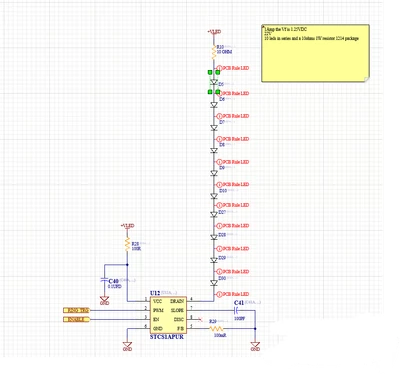
Task: Click the D5 designator label
Action: click(221, 84)
